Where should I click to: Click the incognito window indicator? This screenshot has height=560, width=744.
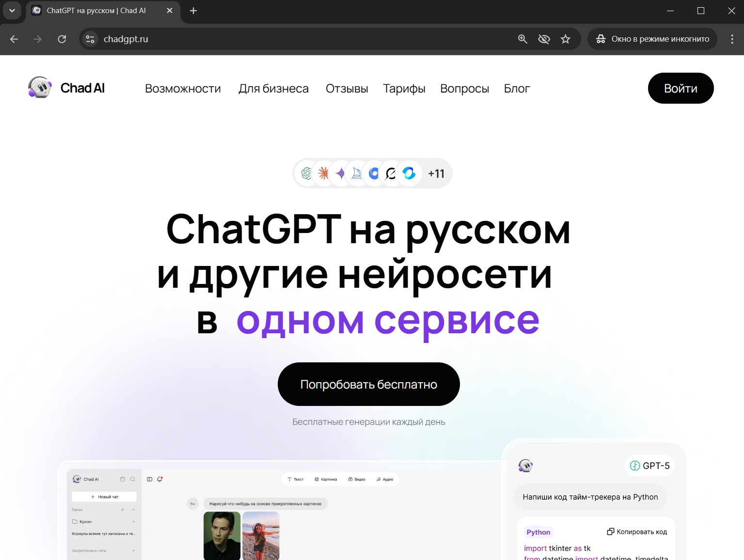[x=652, y=39]
